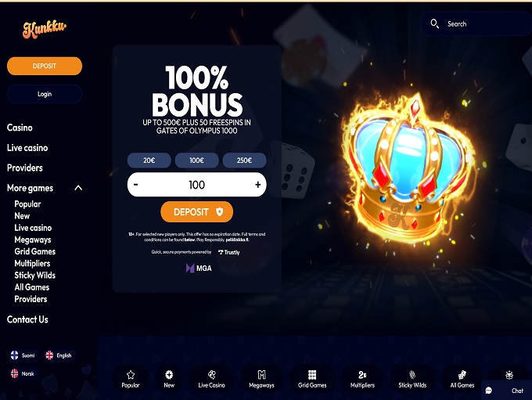The width and height of the screenshot is (532, 400).
Task: Switch language to Suomi
Action: (x=23, y=355)
